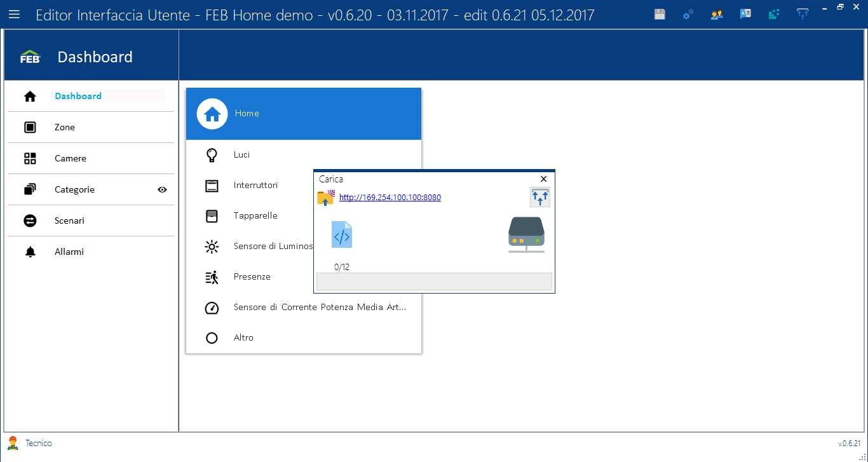Click the luminosity sun icon
The width and height of the screenshot is (868, 462).
(x=212, y=247)
